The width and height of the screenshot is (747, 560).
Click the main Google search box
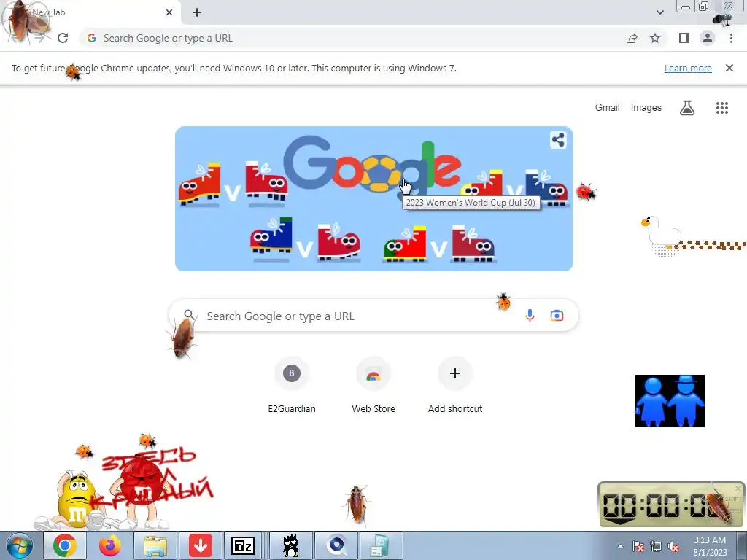[x=373, y=315]
